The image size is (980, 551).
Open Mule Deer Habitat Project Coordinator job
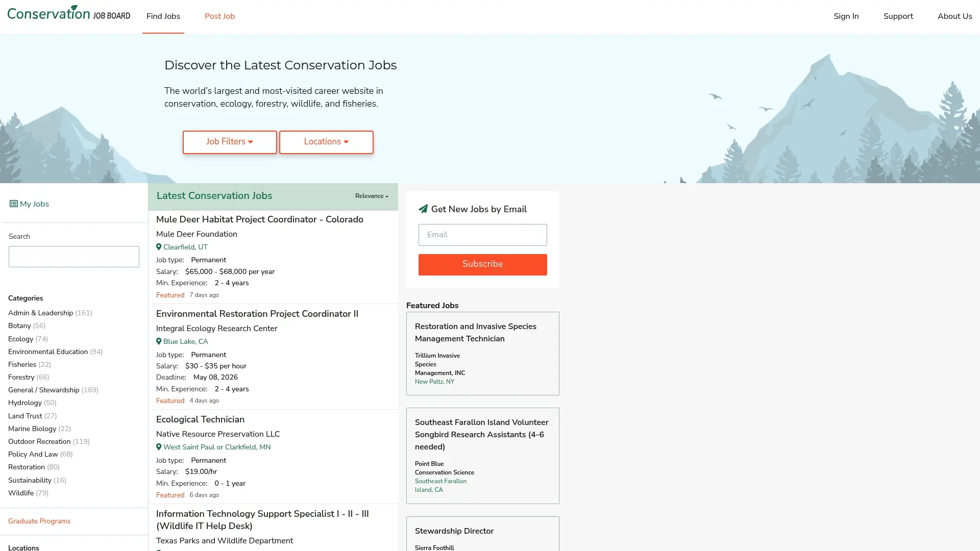point(259,219)
